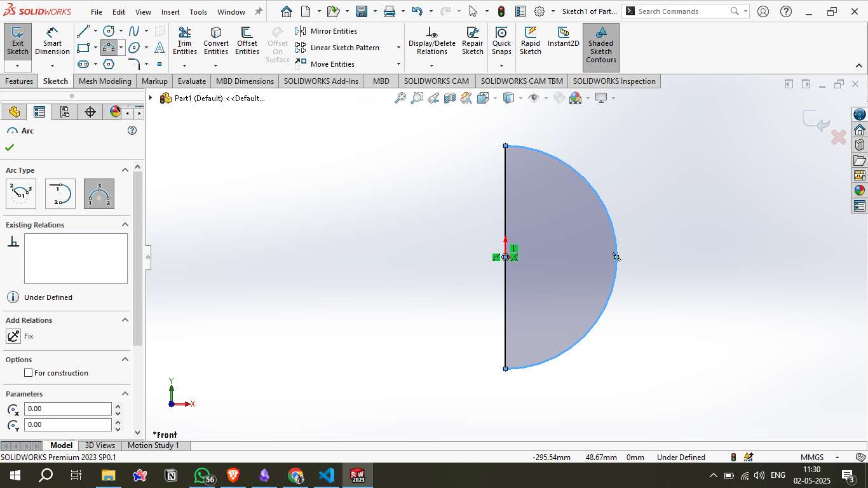
Task: Select the Ellipse sketch tool
Action: click(x=134, y=48)
